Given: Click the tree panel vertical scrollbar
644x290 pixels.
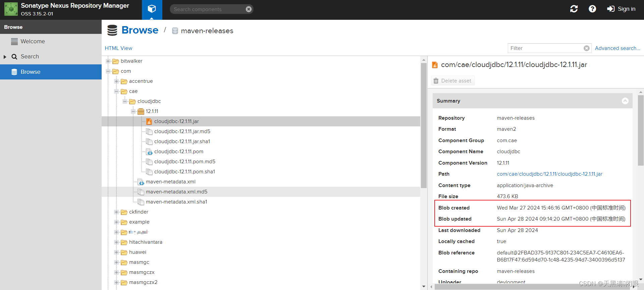Looking at the screenshot, I should point(424,125).
